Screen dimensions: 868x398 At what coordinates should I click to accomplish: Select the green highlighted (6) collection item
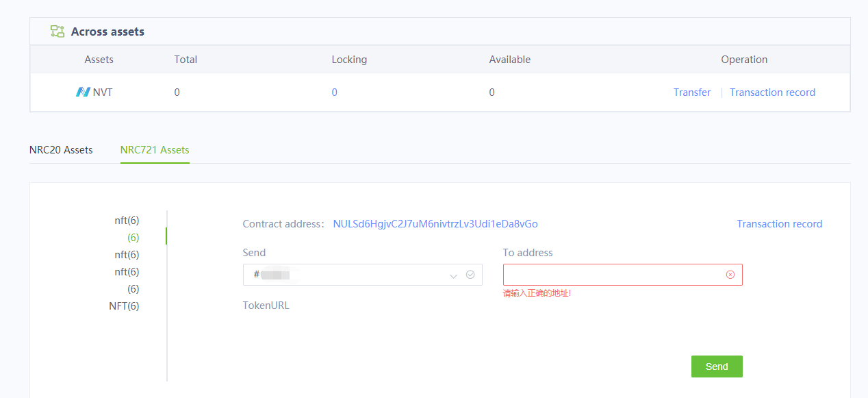click(133, 238)
